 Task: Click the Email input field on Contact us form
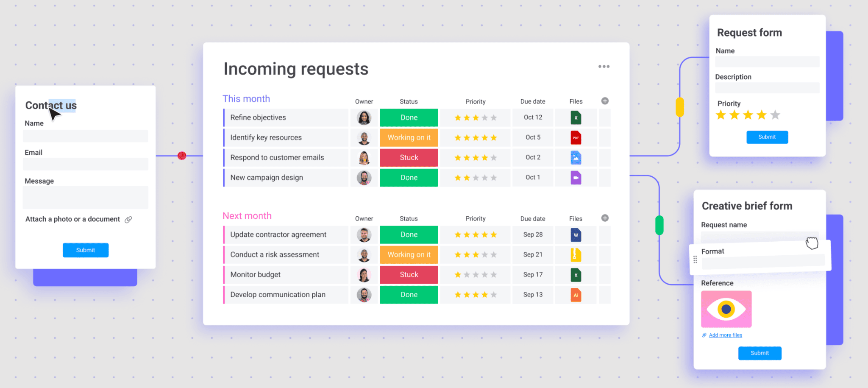pyautogui.click(x=85, y=164)
